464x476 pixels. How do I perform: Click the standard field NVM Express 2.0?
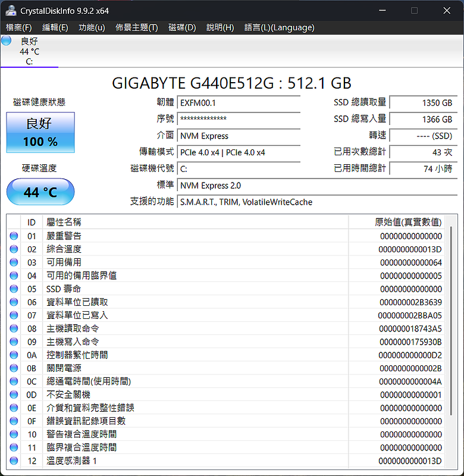(318, 185)
